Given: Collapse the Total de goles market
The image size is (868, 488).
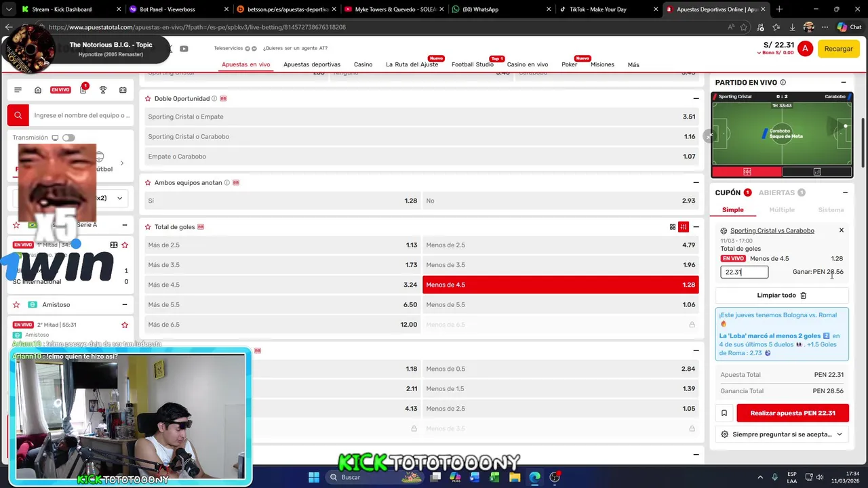Looking at the screenshot, I should (x=696, y=227).
